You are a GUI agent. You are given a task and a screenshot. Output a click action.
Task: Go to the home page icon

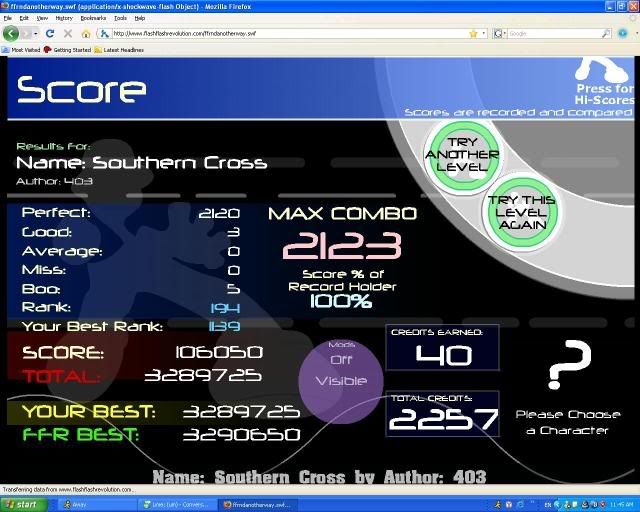coord(86,33)
